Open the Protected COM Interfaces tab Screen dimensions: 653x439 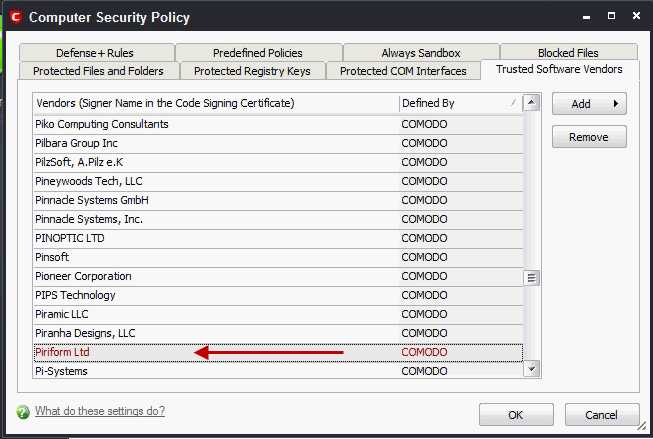(403, 71)
